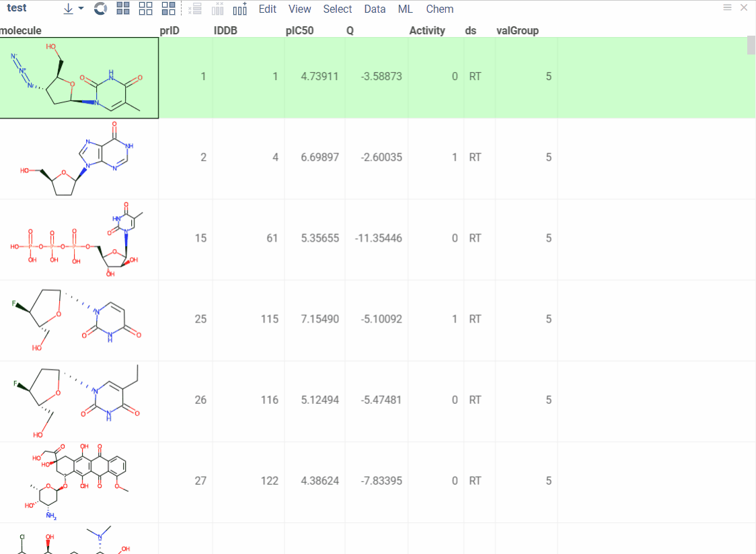The width and height of the screenshot is (756, 554).
Task: Click Q cell -11.35446
Action: (x=378, y=238)
